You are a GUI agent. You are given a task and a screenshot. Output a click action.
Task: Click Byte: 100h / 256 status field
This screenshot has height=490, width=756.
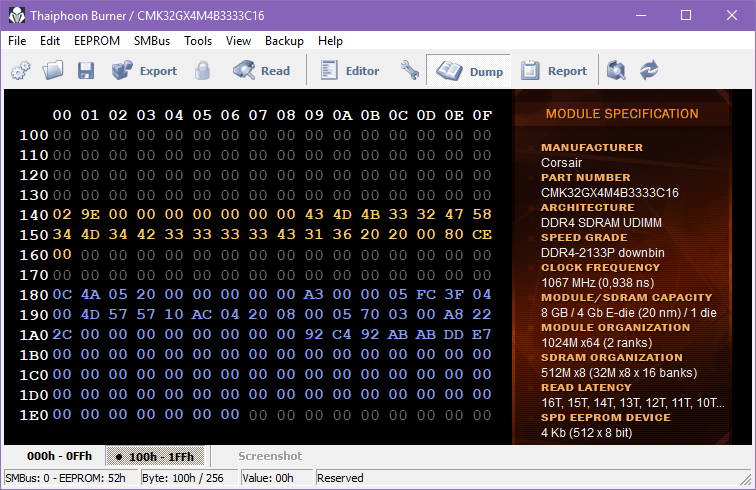pyautogui.click(x=190, y=478)
